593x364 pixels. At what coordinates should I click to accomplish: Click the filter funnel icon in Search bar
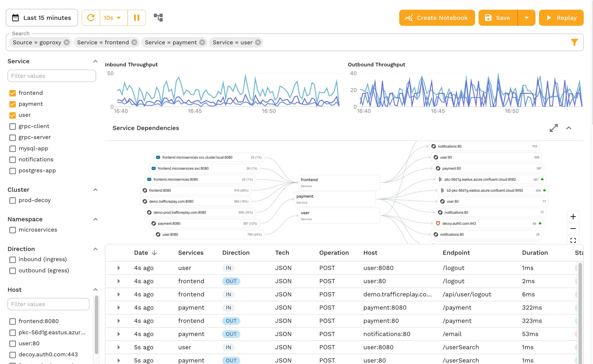pyautogui.click(x=575, y=42)
